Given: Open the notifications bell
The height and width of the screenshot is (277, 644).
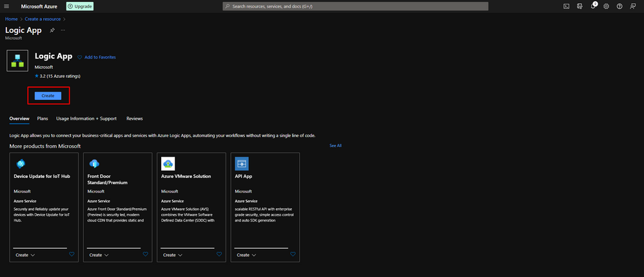Looking at the screenshot, I should tap(593, 6).
